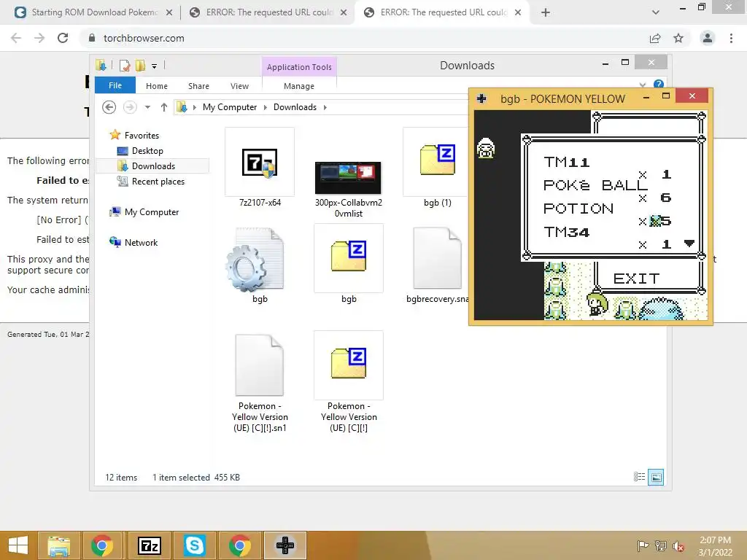Reload the browser page
The height and width of the screenshot is (560, 747).
pyautogui.click(x=63, y=38)
